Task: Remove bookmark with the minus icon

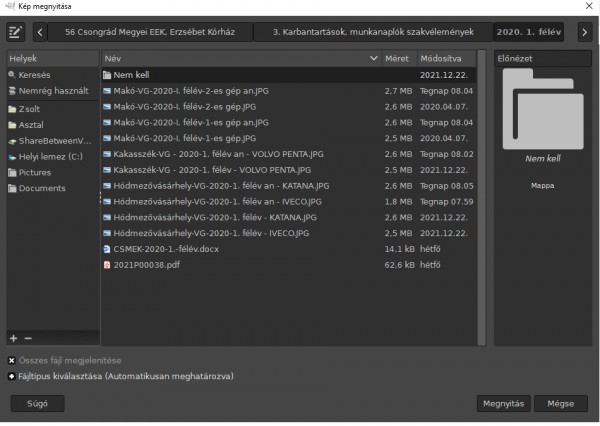Action: [28, 338]
